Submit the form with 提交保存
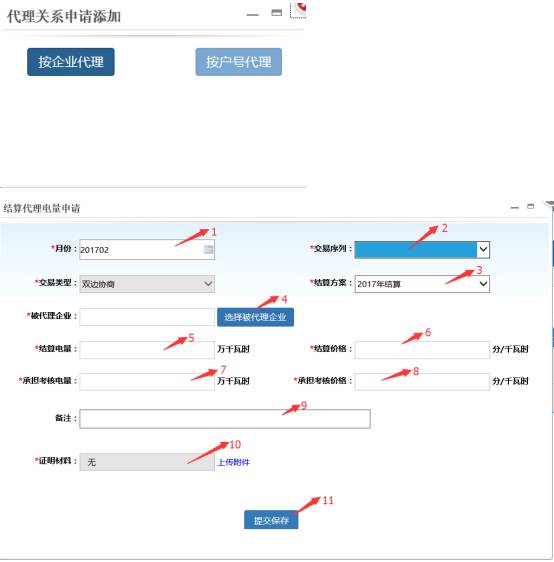The height and width of the screenshot is (562, 554). coord(271,520)
